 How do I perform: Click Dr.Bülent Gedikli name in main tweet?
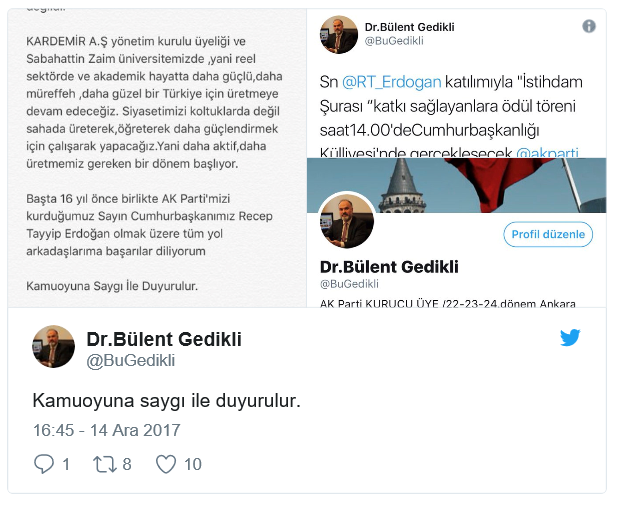pos(164,339)
